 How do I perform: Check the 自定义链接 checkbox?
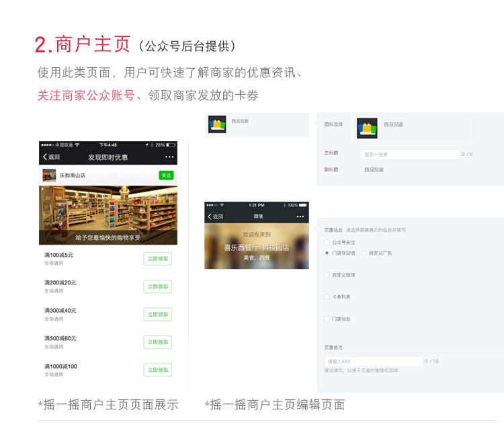[327, 275]
